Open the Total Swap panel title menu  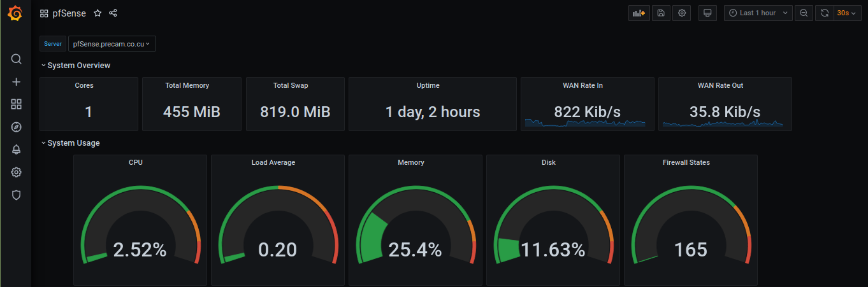[291, 85]
